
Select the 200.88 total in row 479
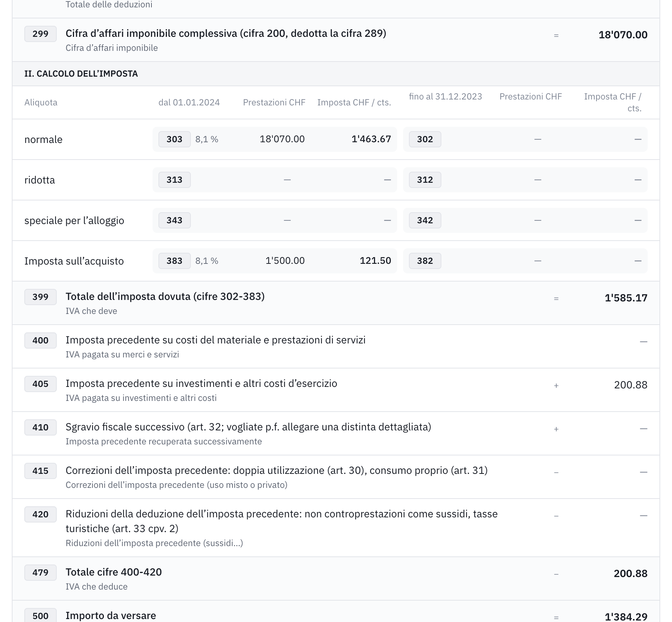pyautogui.click(x=631, y=573)
